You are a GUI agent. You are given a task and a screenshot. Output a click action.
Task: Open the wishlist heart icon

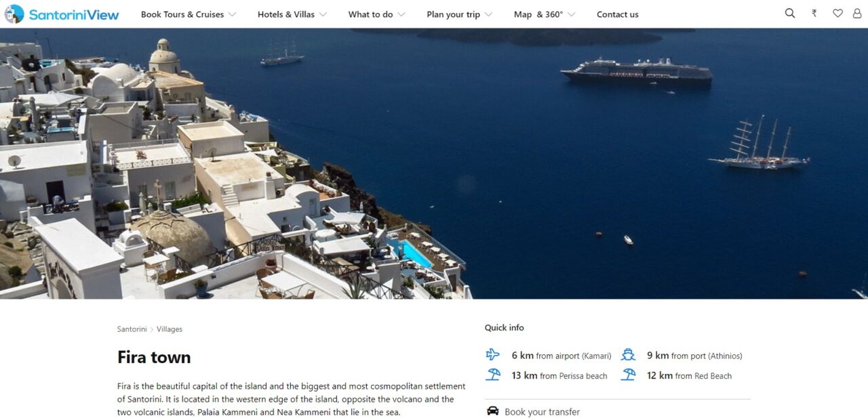coord(837,14)
